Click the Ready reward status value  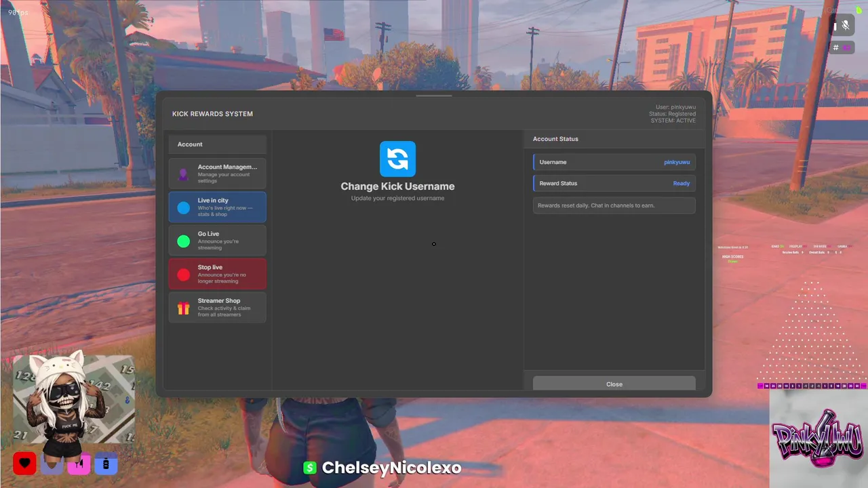(x=682, y=183)
